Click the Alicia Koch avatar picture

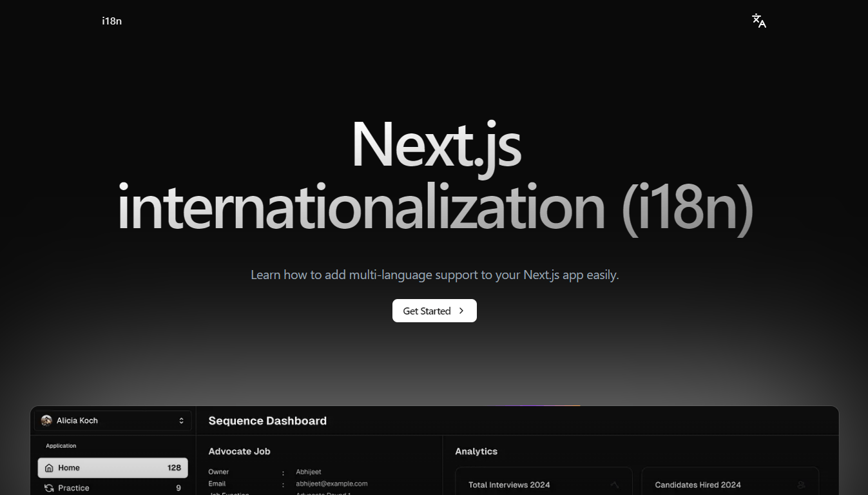pyautogui.click(x=46, y=421)
